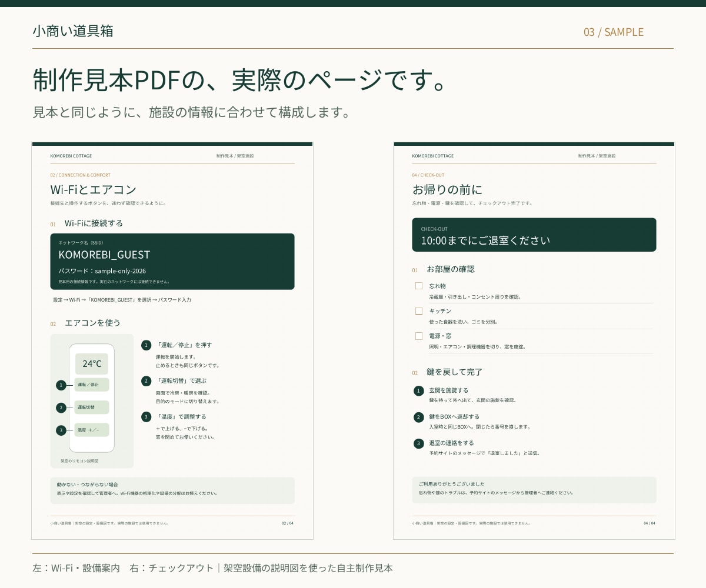Select number 2 badge beside the remote's 運転切替 button
Viewport: 706px width, 588px height.
click(61, 407)
